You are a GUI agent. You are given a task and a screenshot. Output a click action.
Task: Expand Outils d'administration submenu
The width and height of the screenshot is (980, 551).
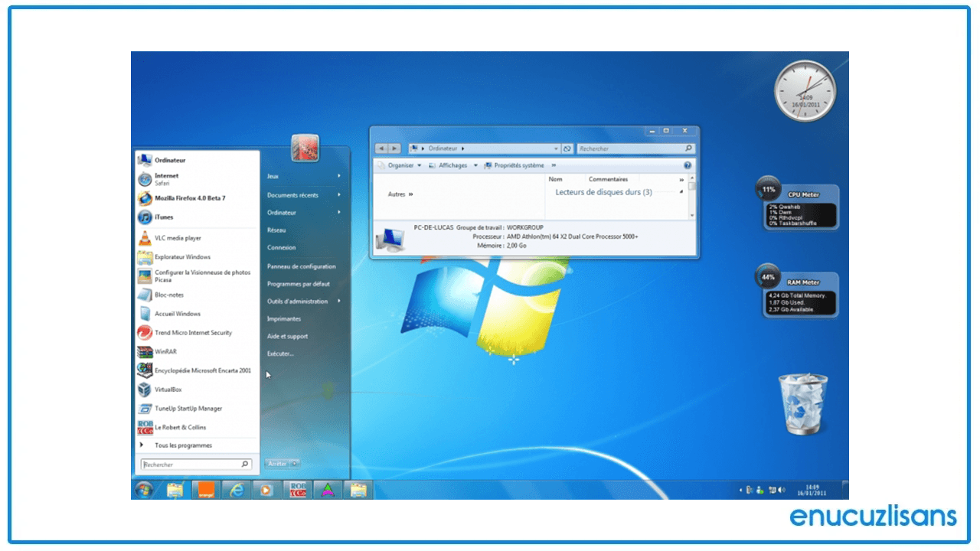click(338, 302)
